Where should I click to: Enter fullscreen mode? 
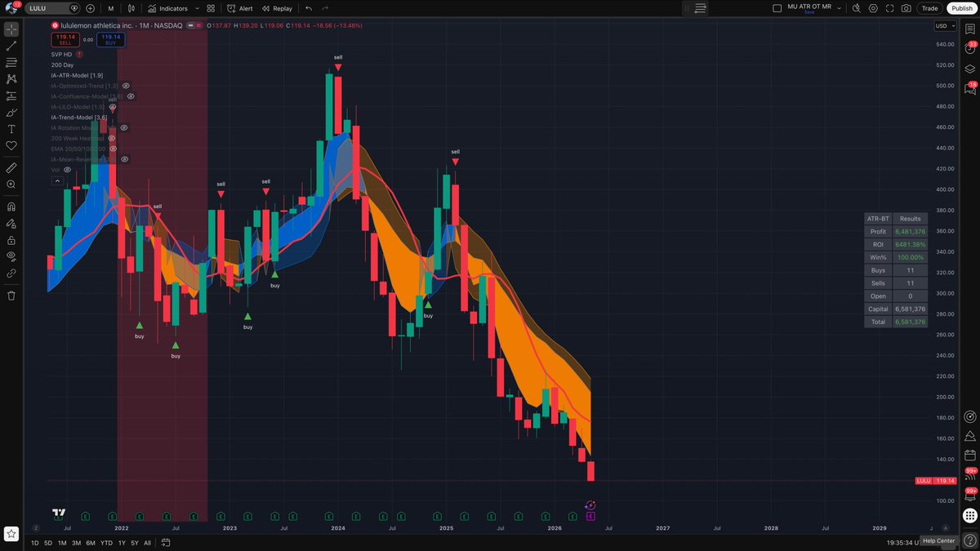(889, 8)
